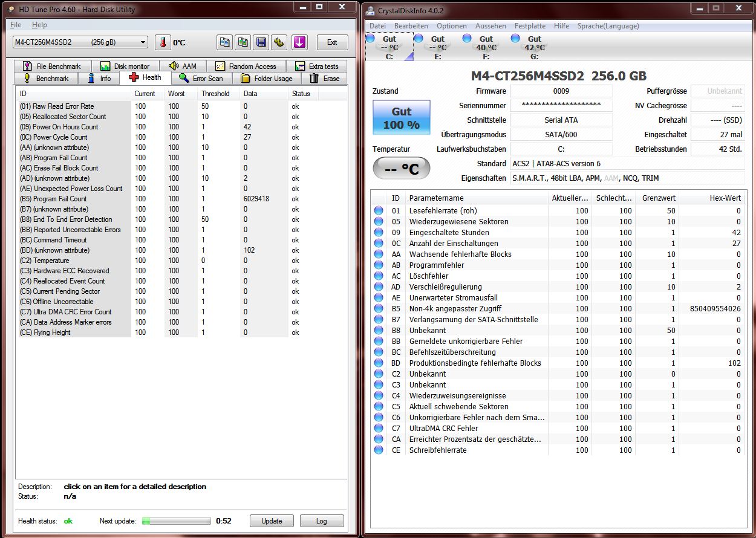Switch to the Extra tests tab
The height and width of the screenshot is (538, 756).
(x=316, y=66)
